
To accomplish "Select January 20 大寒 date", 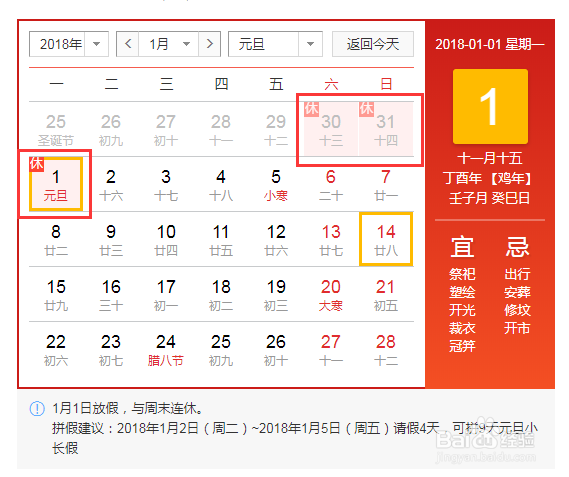I will [331, 294].
